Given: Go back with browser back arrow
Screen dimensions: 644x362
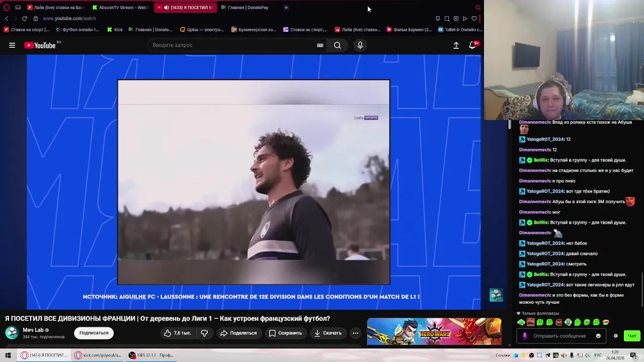Looking at the screenshot, I should pos(7,19).
